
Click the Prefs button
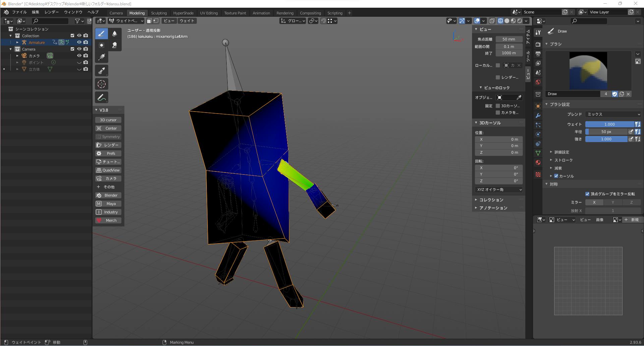coord(108,153)
